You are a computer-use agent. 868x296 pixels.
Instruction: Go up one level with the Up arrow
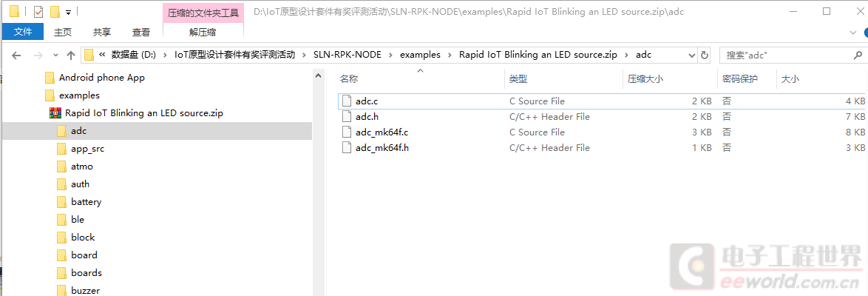pyautogui.click(x=71, y=55)
